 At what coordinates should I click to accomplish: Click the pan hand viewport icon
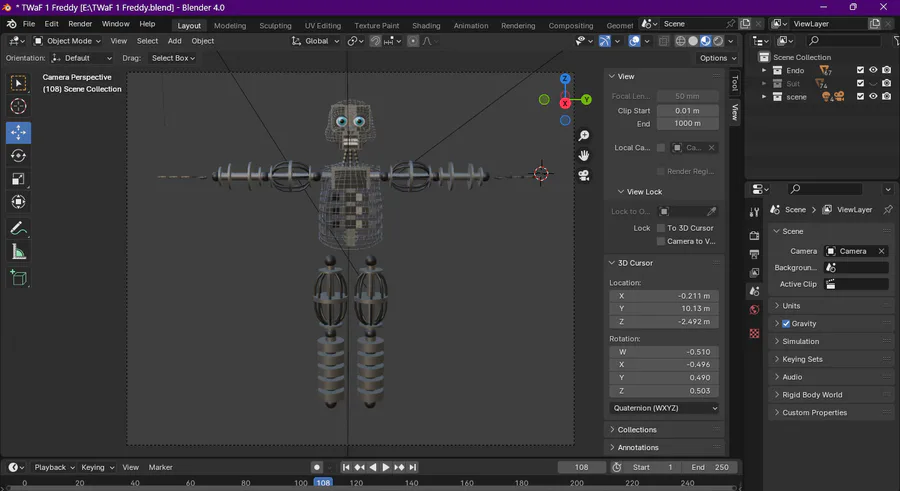(x=584, y=156)
